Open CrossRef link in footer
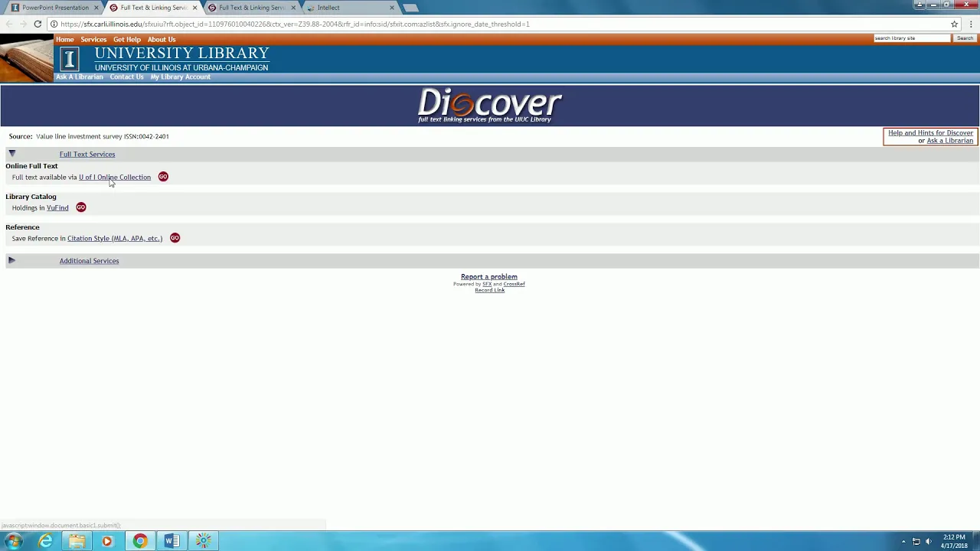This screenshot has width=980, height=551. 514,284
